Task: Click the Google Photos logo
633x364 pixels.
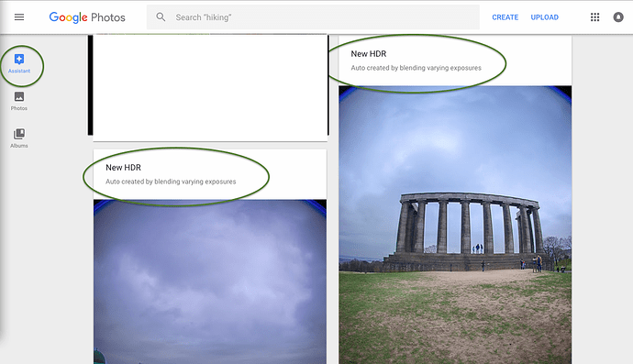Action: [87, 17]
